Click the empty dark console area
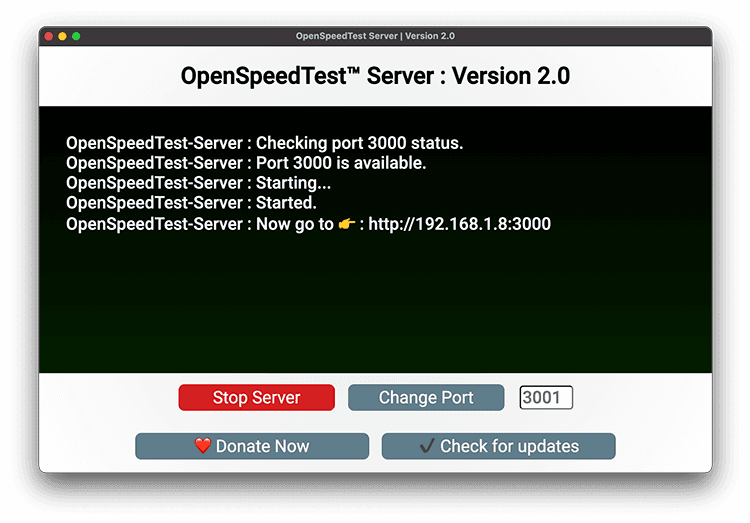The height and width of the screenshot is (523, 750). point(375,310)
